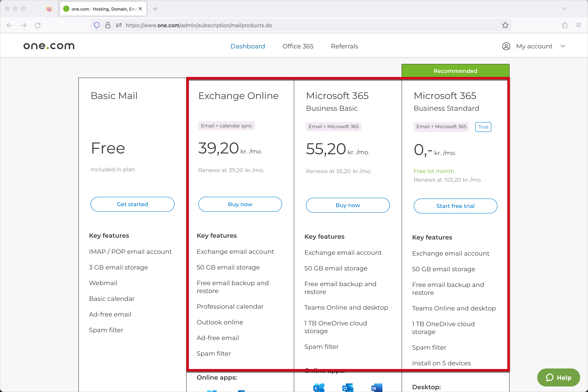The image size is (588, 392).
Task: Click Get started for Basic Mail
Action: [132, 204]
